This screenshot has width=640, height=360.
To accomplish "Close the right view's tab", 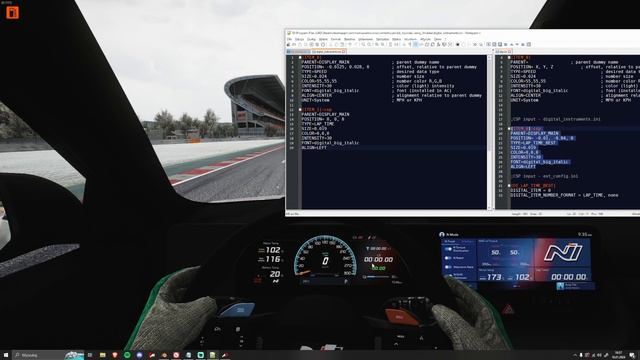I will [x=510, y=52].
